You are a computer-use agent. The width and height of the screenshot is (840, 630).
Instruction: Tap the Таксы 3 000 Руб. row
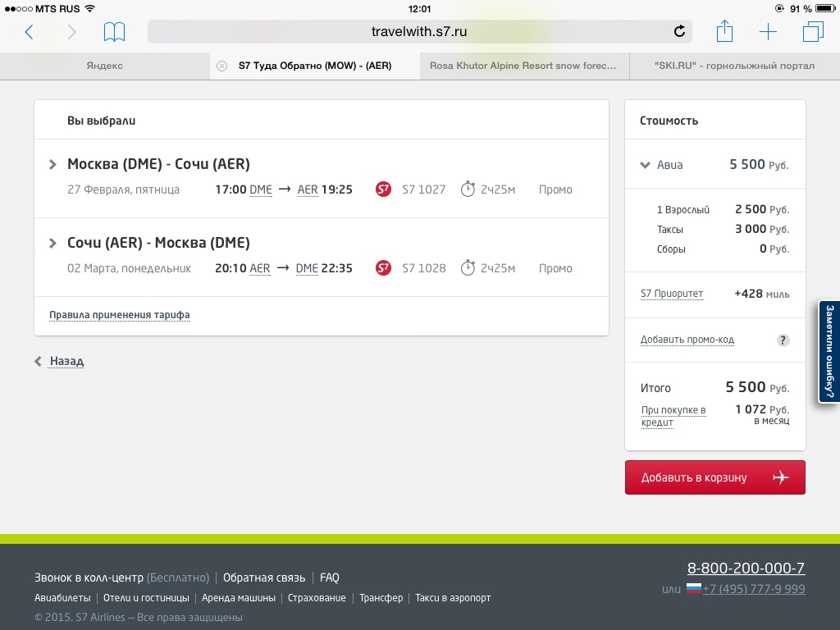coord(724,230)
